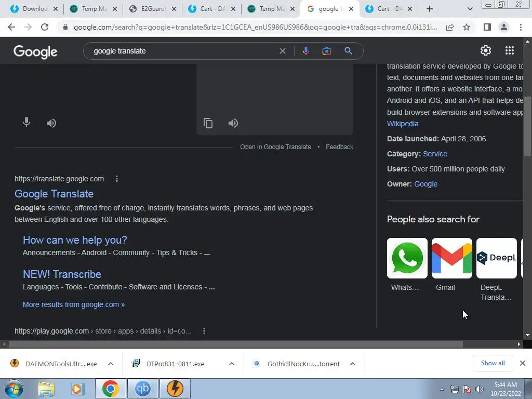The width and height of the screenshot is (532, 399).
Task: Show hidden system tray icons
Action: pos(442,389)
